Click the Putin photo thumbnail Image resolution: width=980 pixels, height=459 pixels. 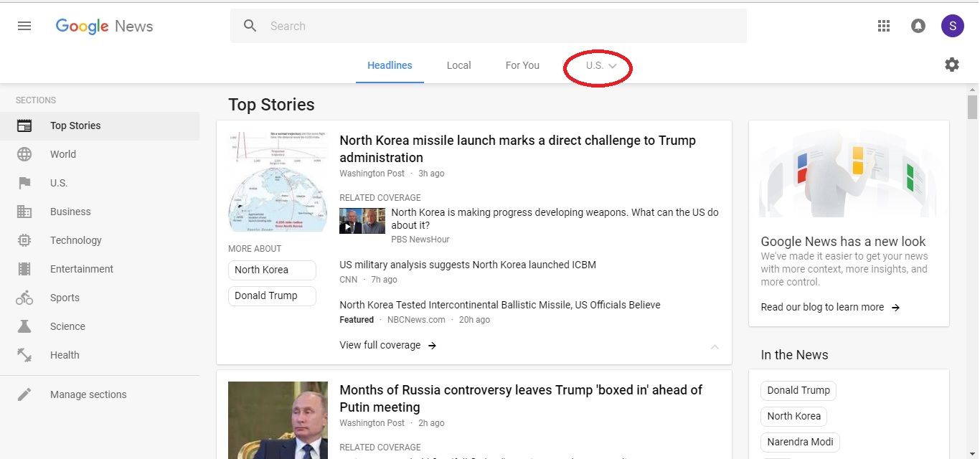point(278,420)
